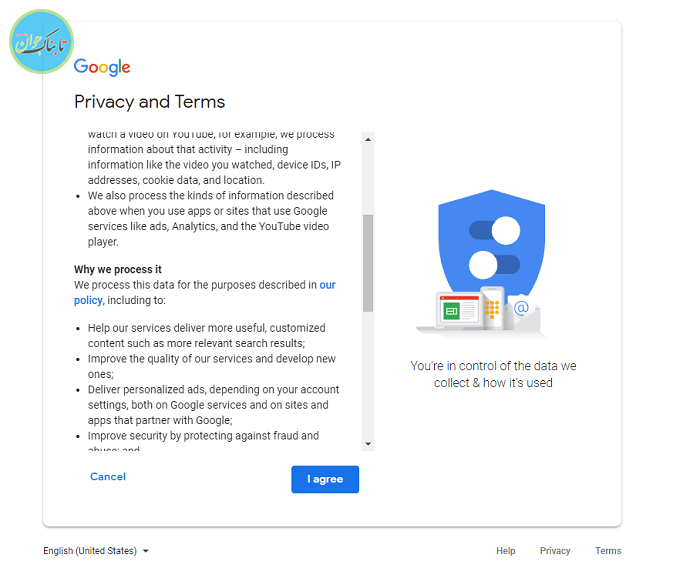Image resolution: width=700 pixels, height=568 pixels.
Task: Toggle the upper switch on the shield
Action: pyautogui.click(x=495, y=231)
